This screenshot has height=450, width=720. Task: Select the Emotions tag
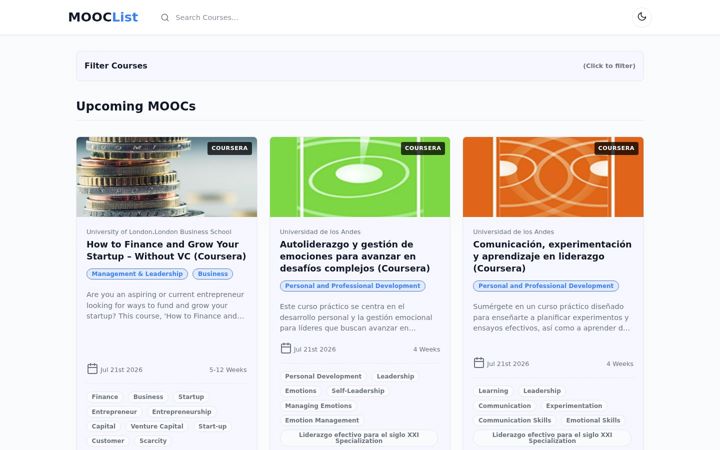[300, 391]
